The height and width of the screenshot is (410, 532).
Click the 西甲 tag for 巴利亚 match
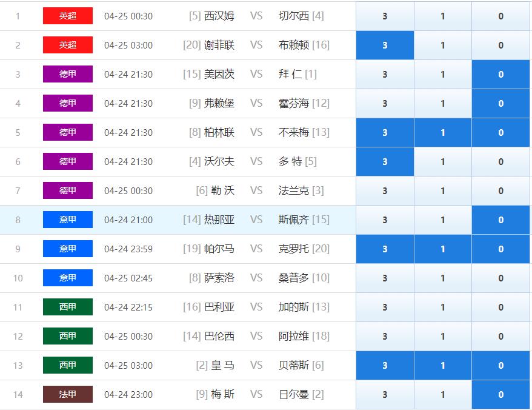(68, 307)
